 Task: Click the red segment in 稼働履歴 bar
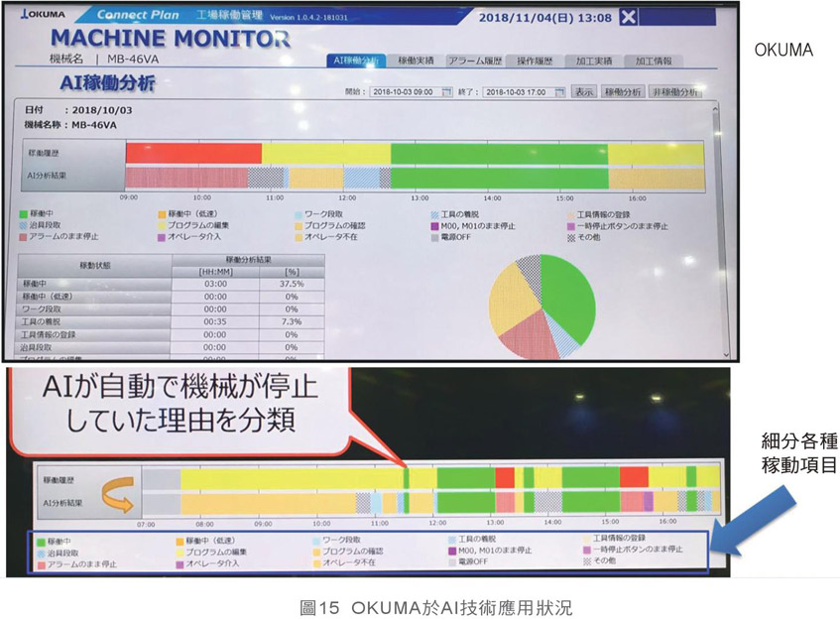[x=193, y=153]
